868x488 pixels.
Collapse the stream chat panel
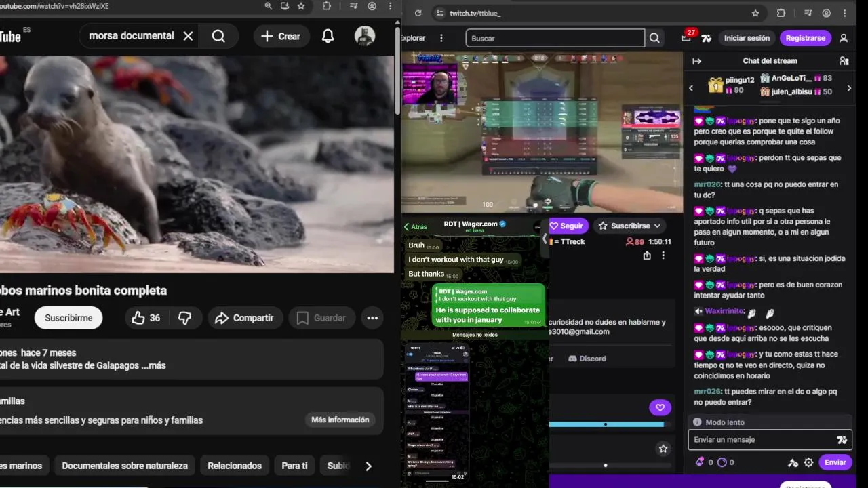(x=696, y=61)
